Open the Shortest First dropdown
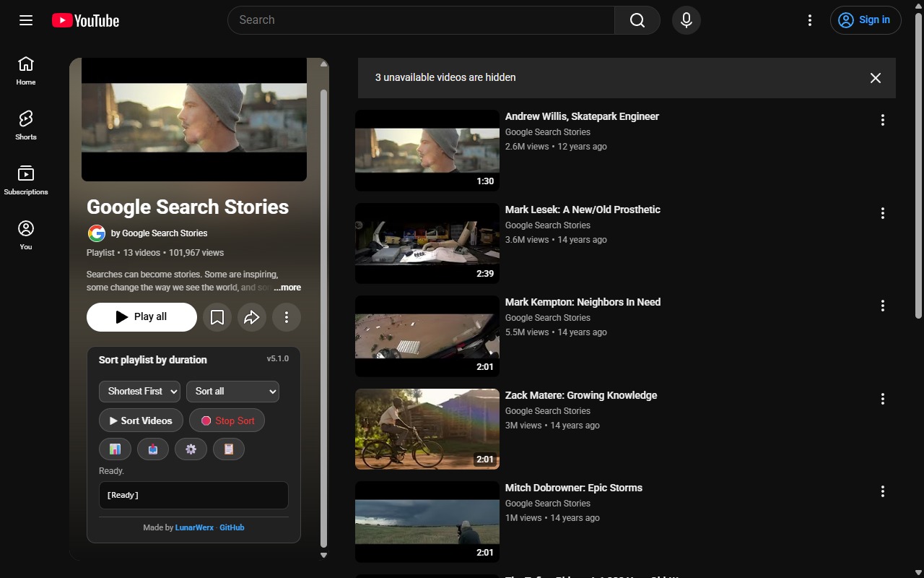 click(139, 392)
